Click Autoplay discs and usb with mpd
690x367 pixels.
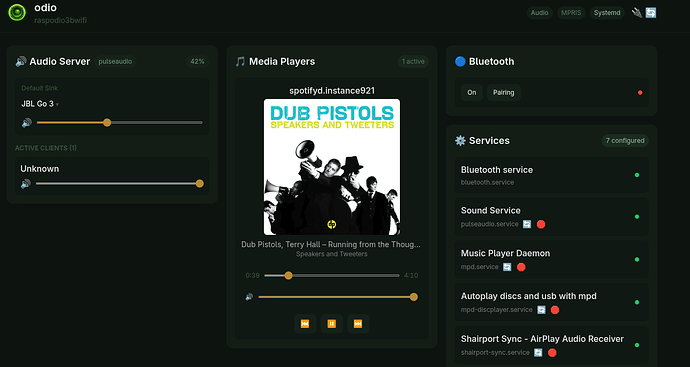point(529,296)
